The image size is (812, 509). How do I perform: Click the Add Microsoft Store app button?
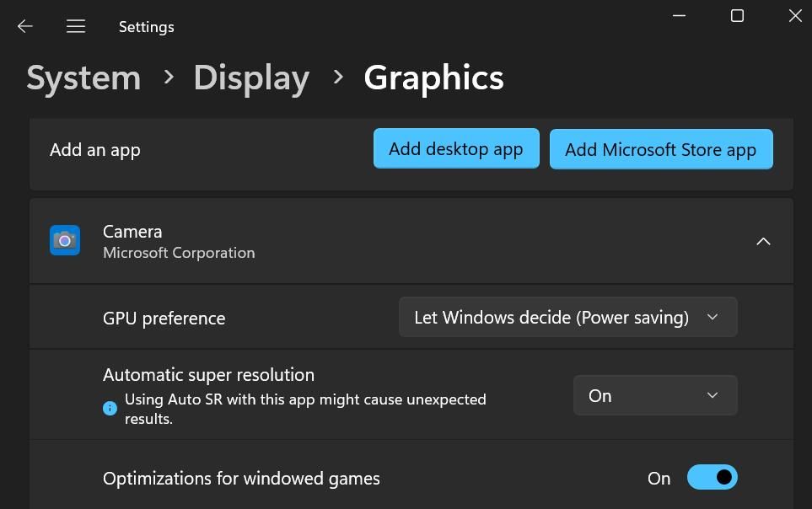point(661,150)
